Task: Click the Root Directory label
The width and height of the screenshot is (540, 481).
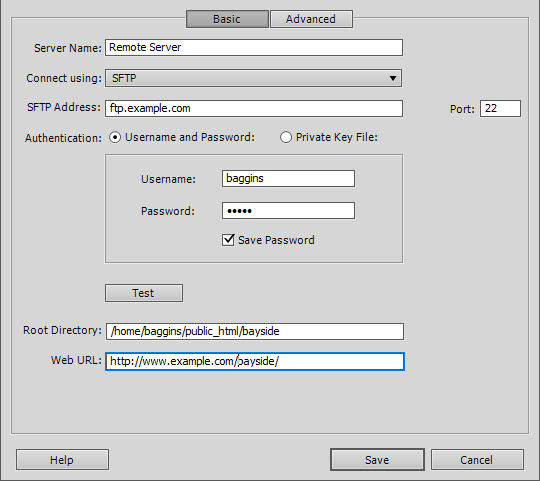Action: pyautogui.click(x=62, y=330)
